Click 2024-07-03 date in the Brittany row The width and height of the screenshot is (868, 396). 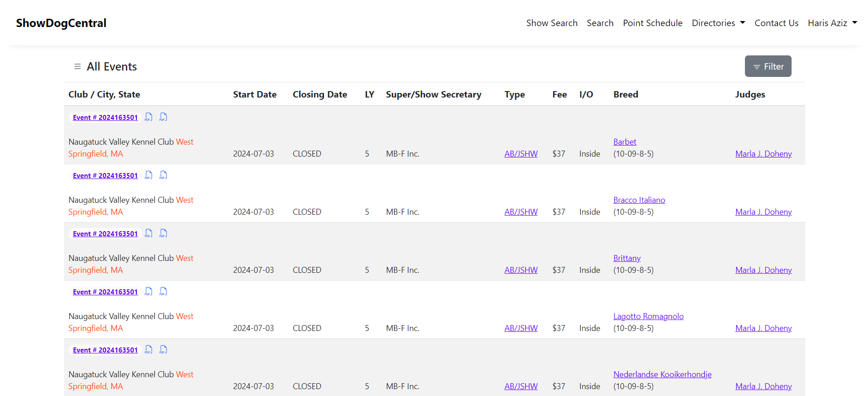[253, 270]
